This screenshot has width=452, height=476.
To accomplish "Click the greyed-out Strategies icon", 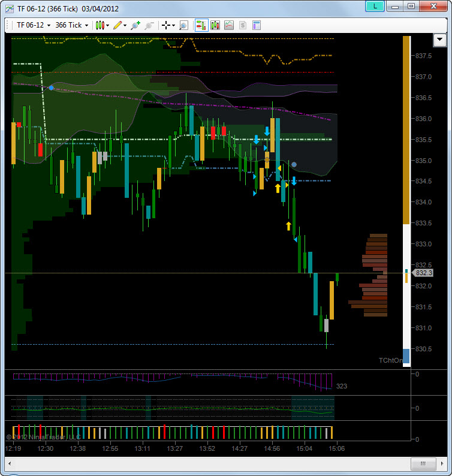I will click(x=243, y=25).
